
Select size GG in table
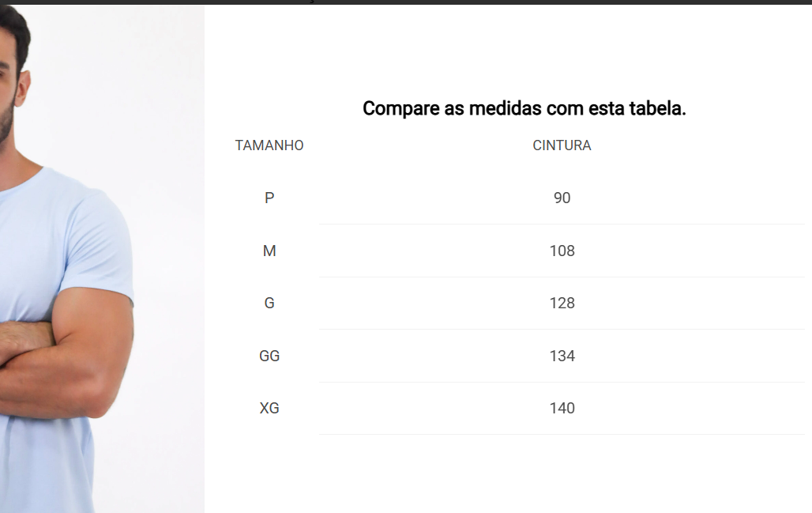(x=269, y=356)
